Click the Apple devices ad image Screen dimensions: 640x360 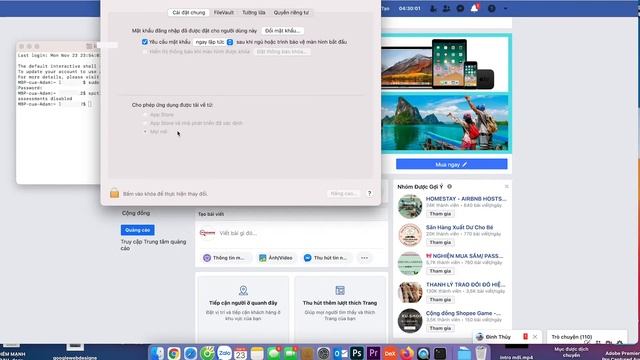click(x=445, y=63)
